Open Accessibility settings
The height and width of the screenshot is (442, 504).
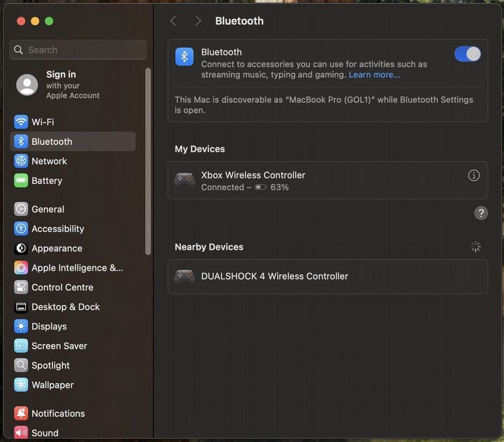point(57,229)
